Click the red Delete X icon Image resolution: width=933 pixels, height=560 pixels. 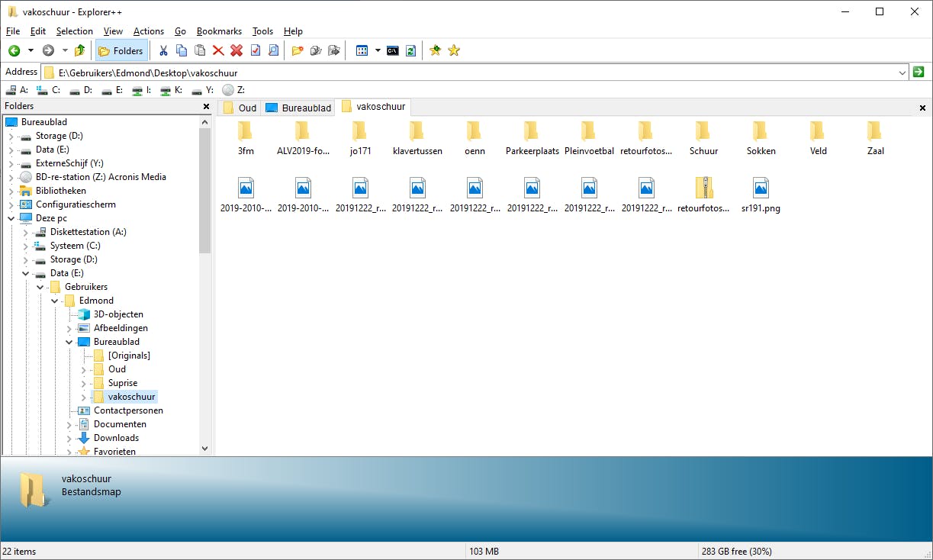218,50
